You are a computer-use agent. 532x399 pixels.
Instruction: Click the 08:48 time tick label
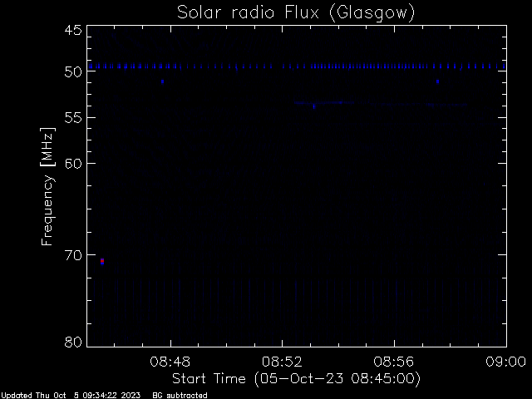170,362
